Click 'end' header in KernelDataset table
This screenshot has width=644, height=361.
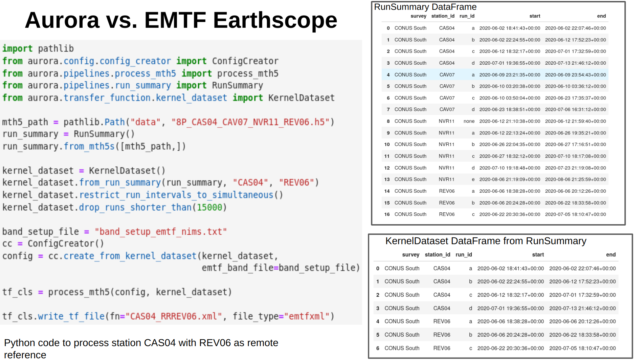[x=611, y=255]
